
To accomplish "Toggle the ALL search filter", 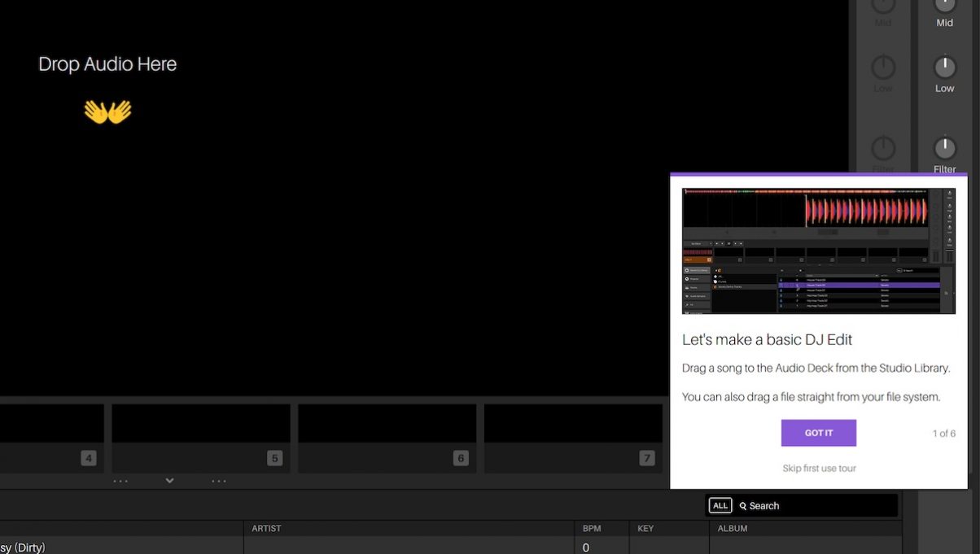I will pos(720,506).
